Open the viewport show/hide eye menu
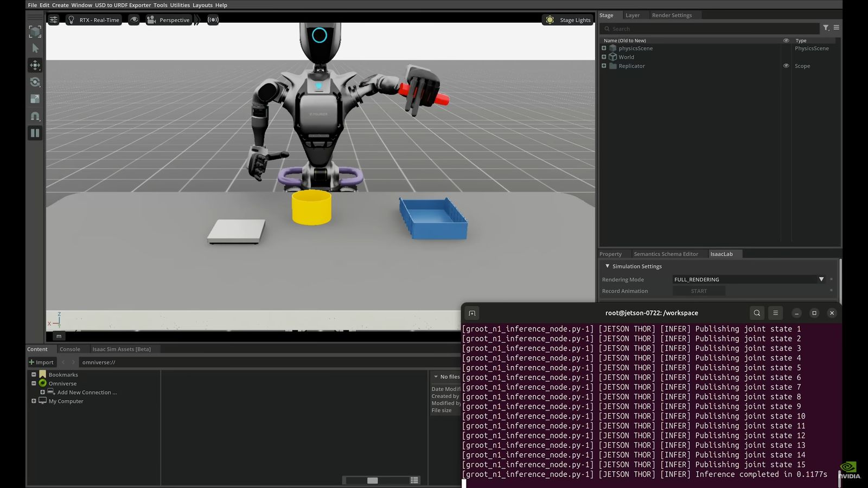 pyautogui.click(x=134, y=20)
